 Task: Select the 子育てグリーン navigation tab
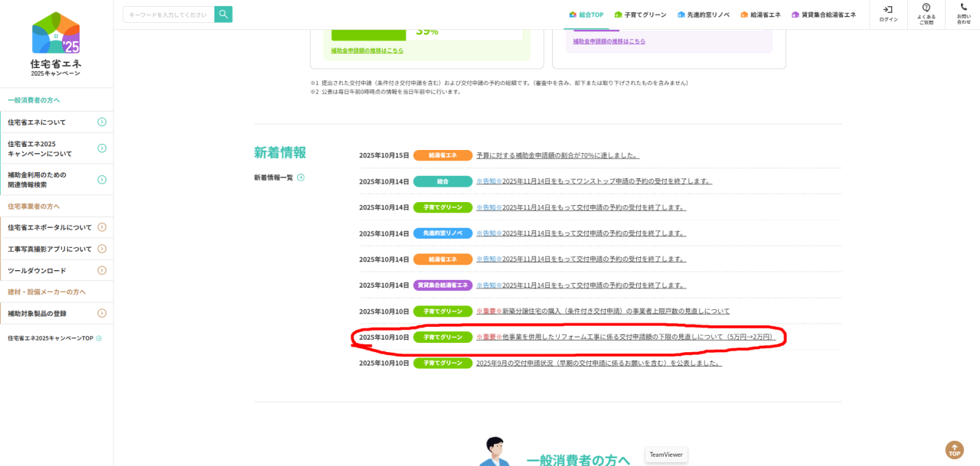coord(640,15)
